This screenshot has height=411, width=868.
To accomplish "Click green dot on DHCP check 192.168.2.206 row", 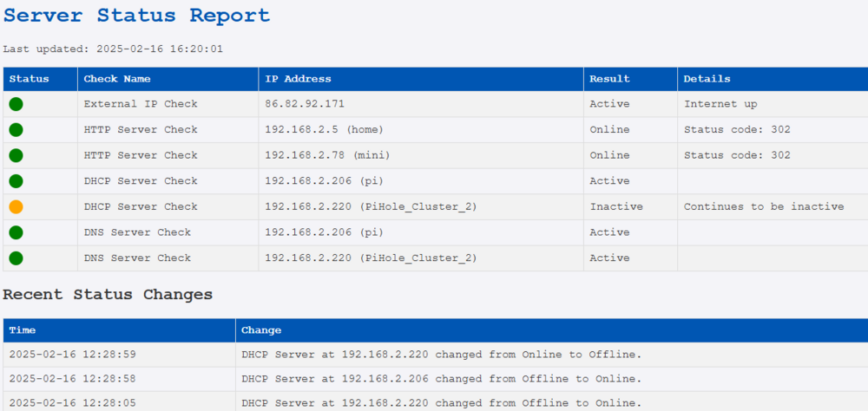I will [16, 181].
